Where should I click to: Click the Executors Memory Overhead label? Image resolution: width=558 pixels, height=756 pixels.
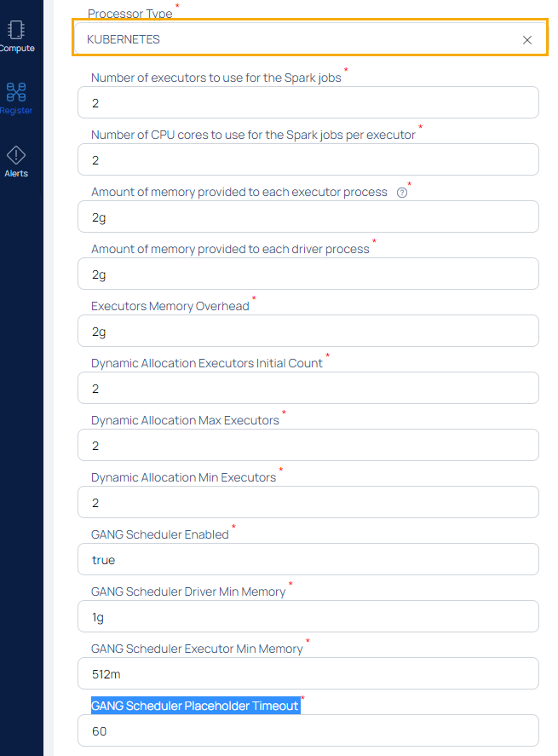point(170,306)
